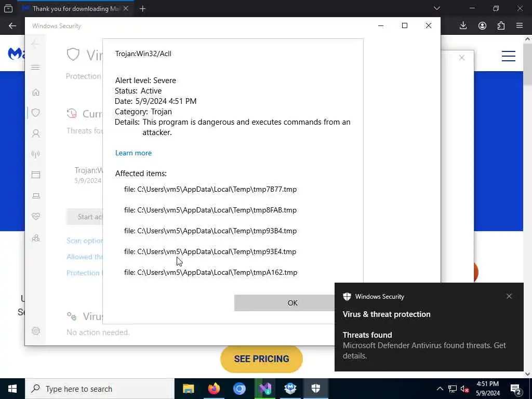The height and width of the screenshot is (399, 532).
Task: Open Chromium browser taskbar icon
Action: coord(239,389)
